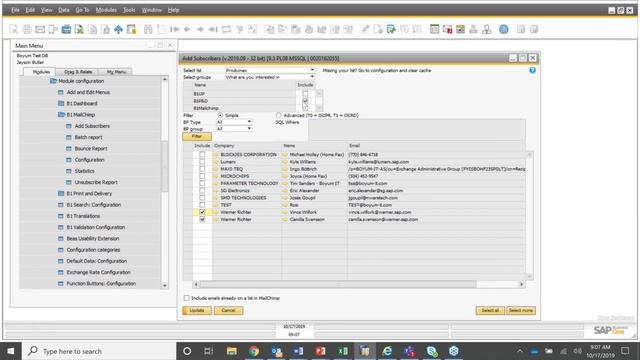The height and width of the screenshot is (360, 640).
Task: Click the green-arrow document toolbar icon
Action: tap(391, 29)
